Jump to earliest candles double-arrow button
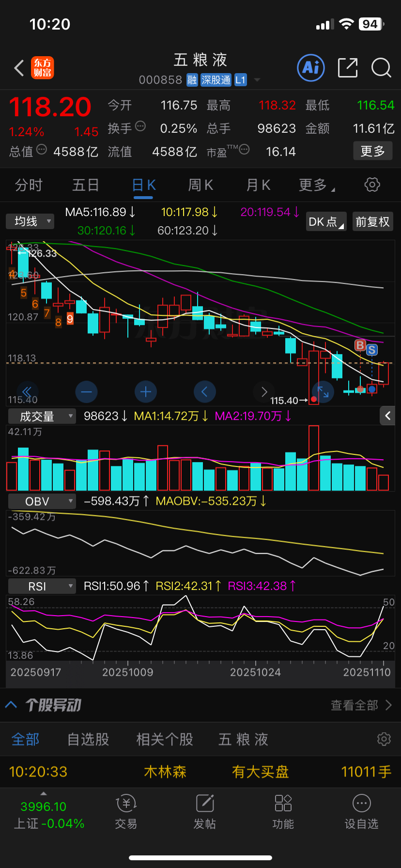401x868 pixels. click(28, 391)
